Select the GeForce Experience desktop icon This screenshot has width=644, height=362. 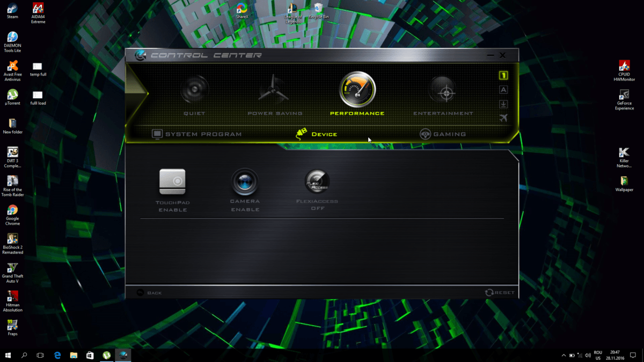(625, 100)
